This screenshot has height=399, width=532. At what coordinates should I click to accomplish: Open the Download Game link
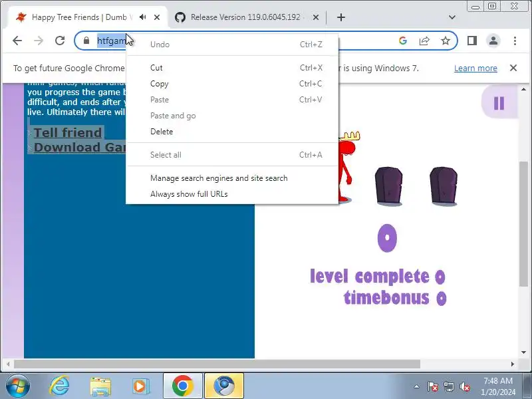(x=80, y=148)
